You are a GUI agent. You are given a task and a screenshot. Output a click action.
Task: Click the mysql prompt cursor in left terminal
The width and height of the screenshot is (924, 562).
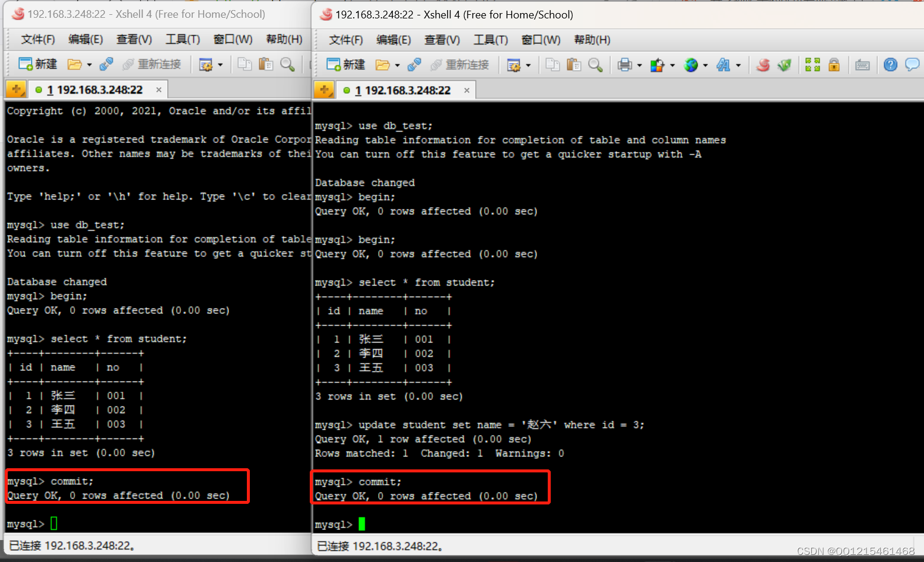coord(54,523)
